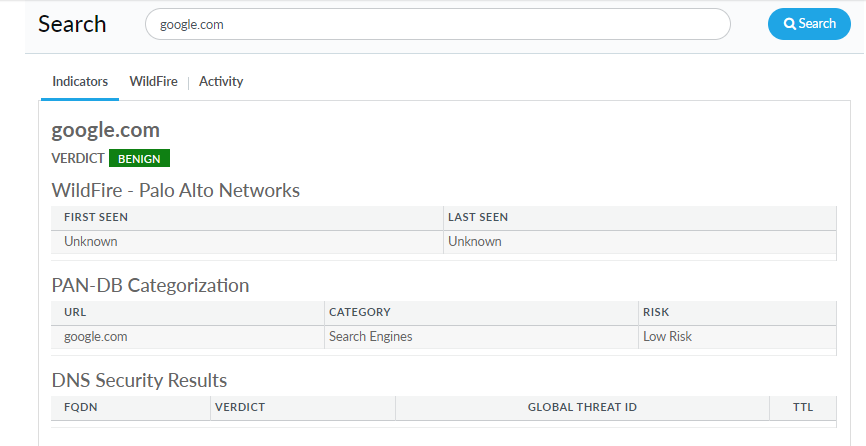Click the FIRST SEEN column header

96,217
